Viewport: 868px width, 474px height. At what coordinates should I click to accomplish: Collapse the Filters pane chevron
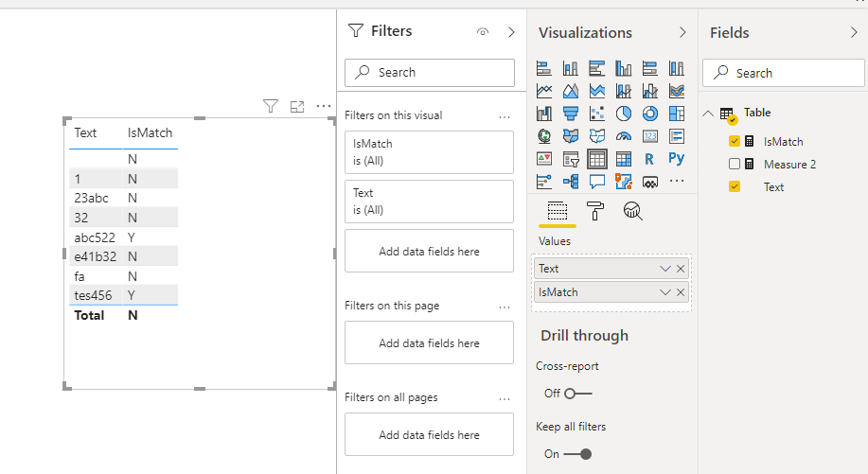click(x=511, y=32)
